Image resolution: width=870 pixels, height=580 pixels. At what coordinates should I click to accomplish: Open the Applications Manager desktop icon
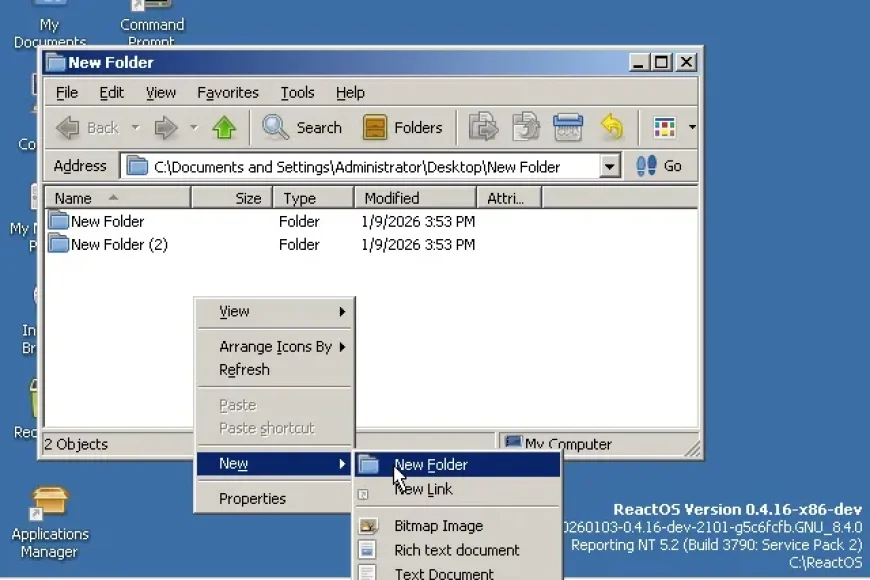[50, 522]
